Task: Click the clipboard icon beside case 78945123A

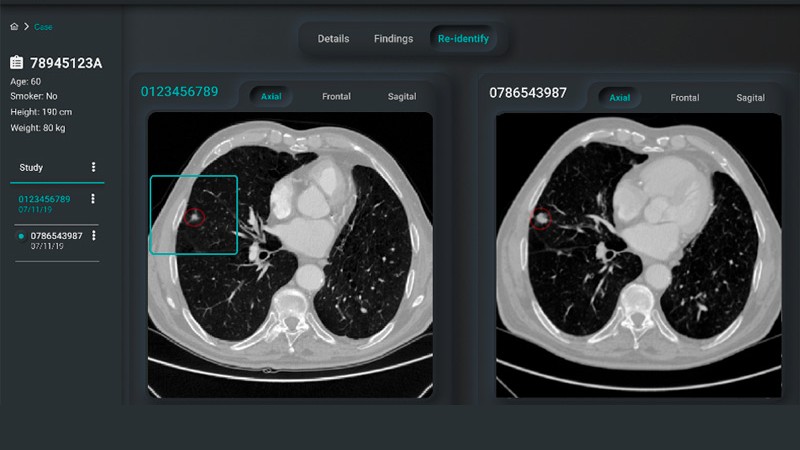Action: [x=17, y=64]
